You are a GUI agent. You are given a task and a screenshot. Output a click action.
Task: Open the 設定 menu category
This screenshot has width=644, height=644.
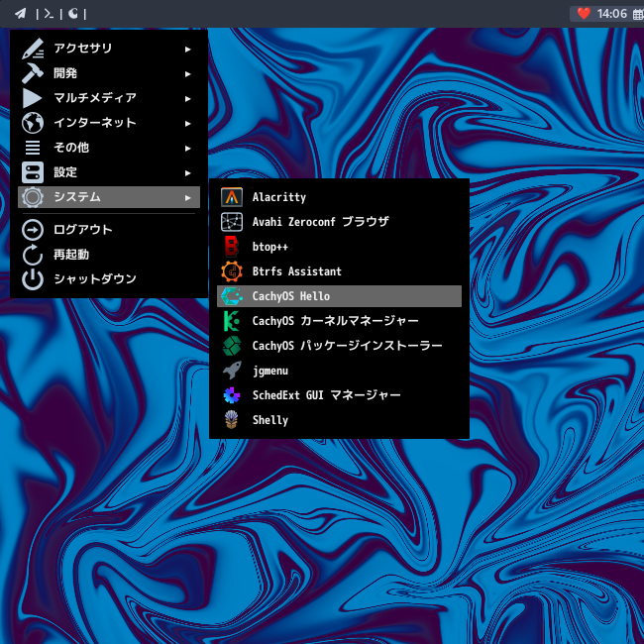109,172
